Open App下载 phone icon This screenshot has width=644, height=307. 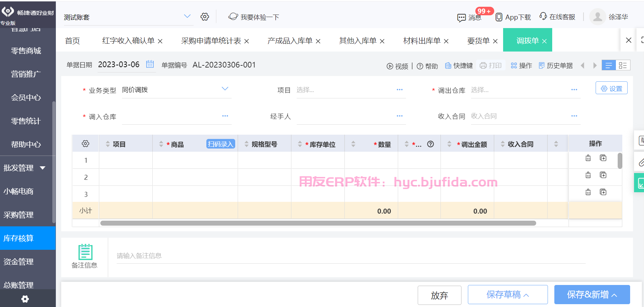click(x=499, y=17)
